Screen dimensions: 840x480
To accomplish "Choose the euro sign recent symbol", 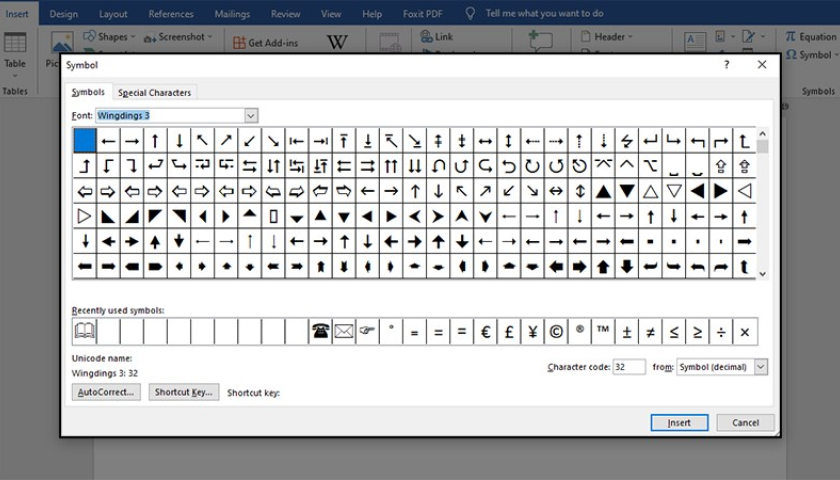I will (485, 332).
